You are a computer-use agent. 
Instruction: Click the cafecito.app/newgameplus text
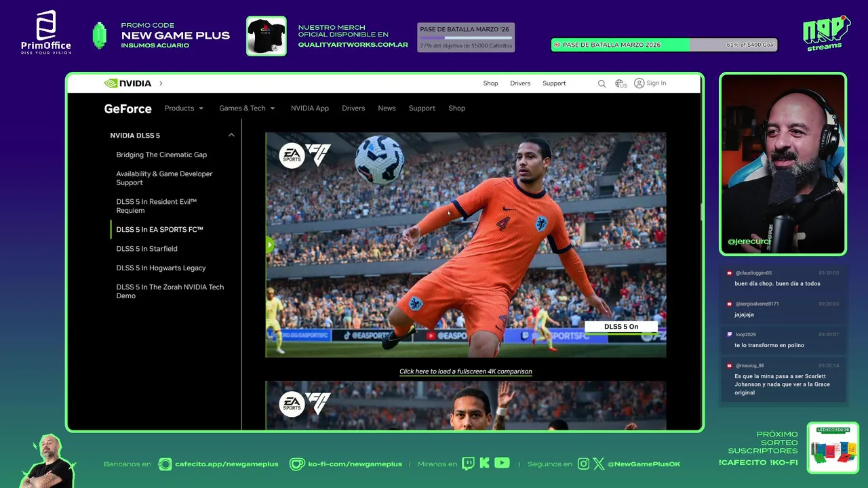click(x=226, y=464)
